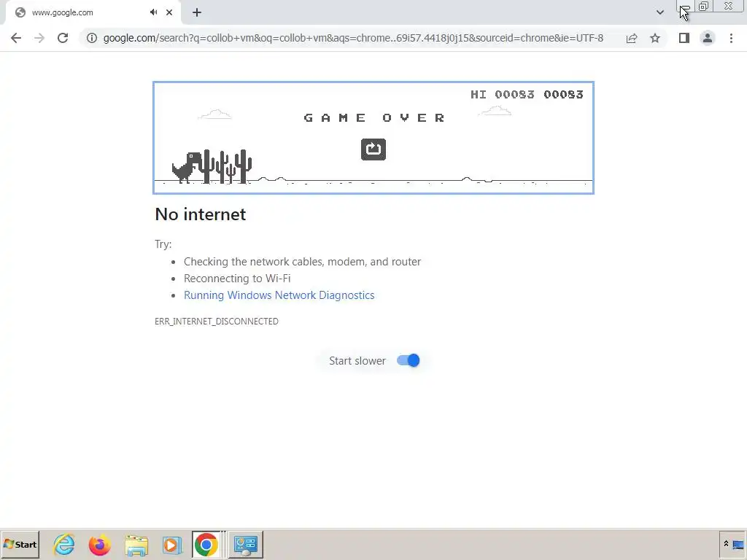Click the HI 00083 score display
This screenshot has width=747, height=560.
pyautogui.click(x=502, y=94)
